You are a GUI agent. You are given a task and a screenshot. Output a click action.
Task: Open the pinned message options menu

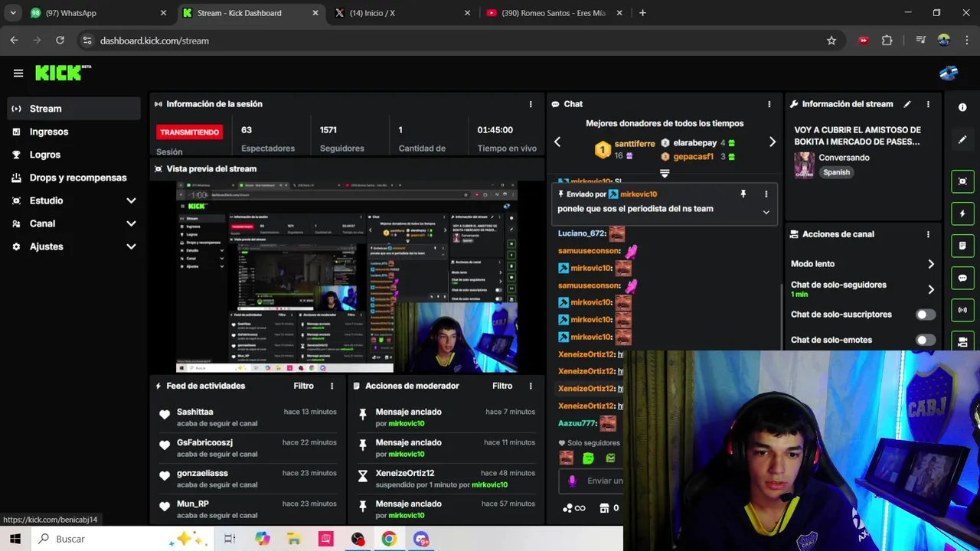[766, 194]
